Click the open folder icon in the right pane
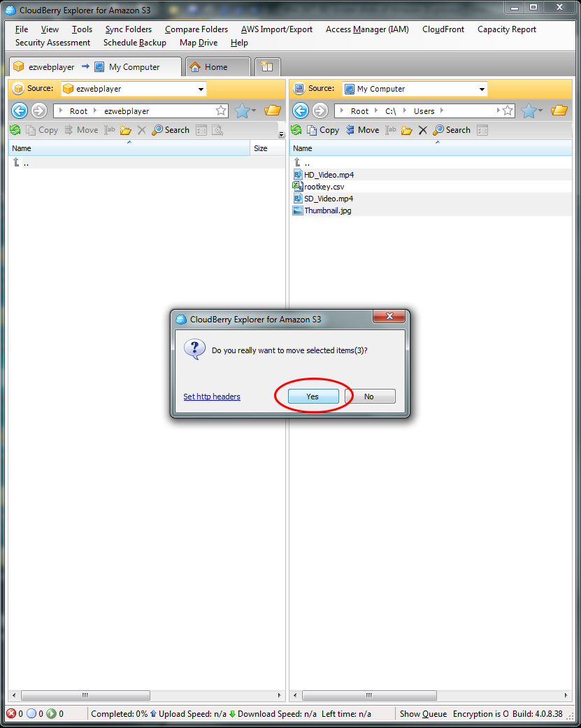Image resolution: width=581 pixels, height=728 pixels. [x=559, y=110]
